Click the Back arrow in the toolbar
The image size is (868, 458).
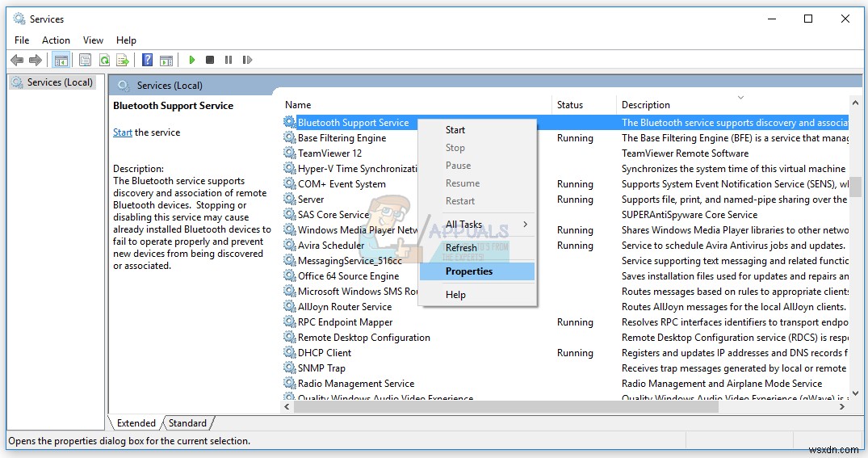coord(17,60)
